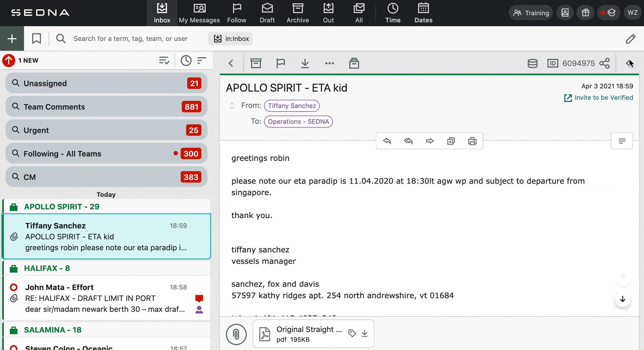Flag message with follow flag icon
This screenshot has height=350, width=644.
pos(281,63)
